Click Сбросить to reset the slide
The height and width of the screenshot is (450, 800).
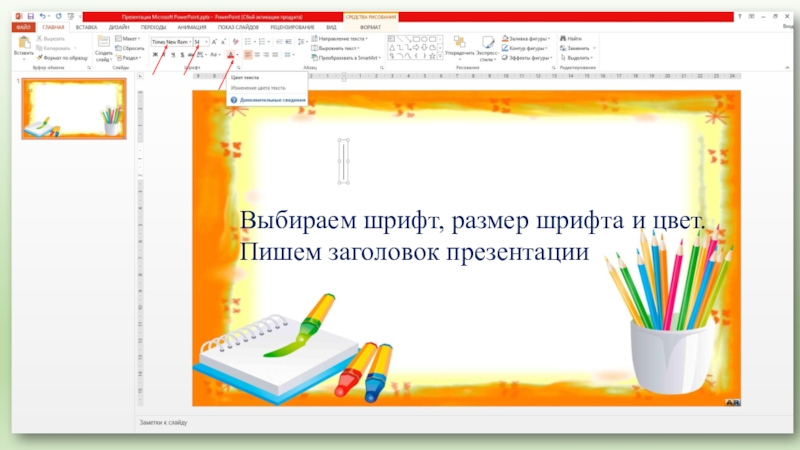tap(130, 48)
